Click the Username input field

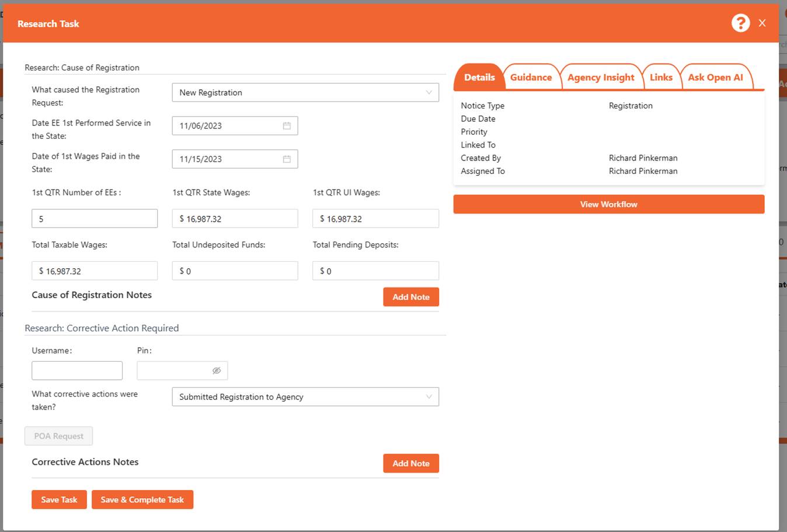tap(76, 370)
